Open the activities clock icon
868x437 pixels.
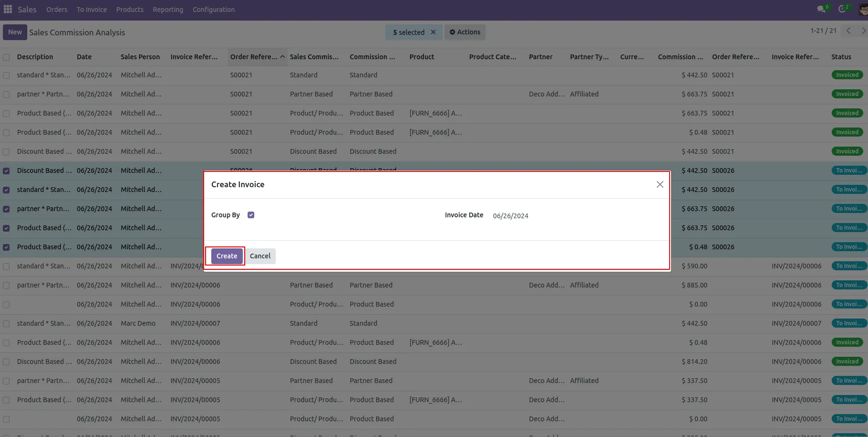pos(843,9)
